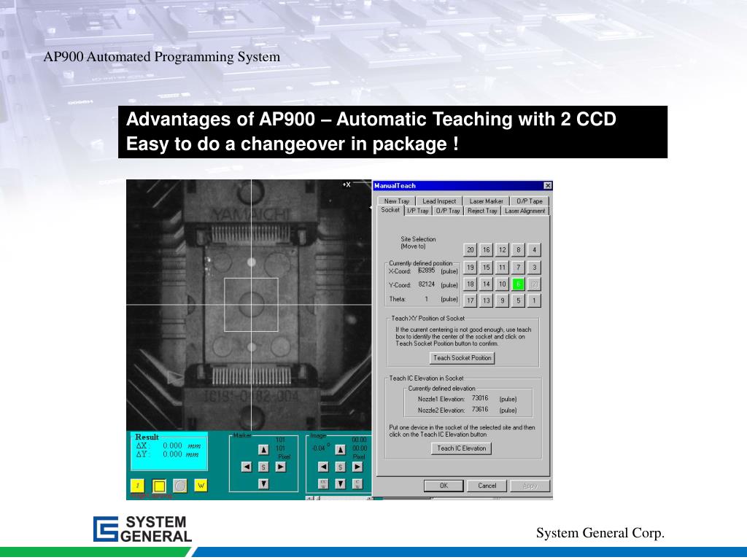This screenshot has width=747, height=560.
Task: Click the Teach IC Elevation button
Action: point(461,448)
